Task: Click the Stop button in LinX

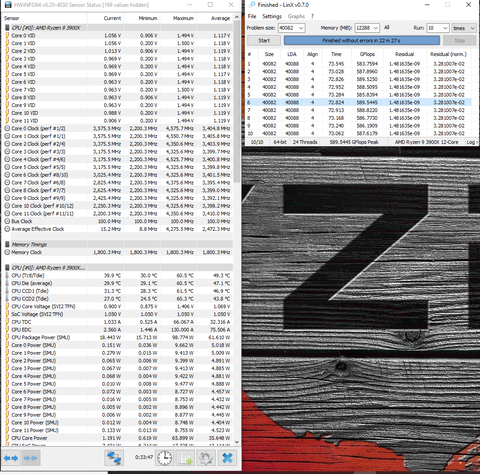Action: coord(459,41)
